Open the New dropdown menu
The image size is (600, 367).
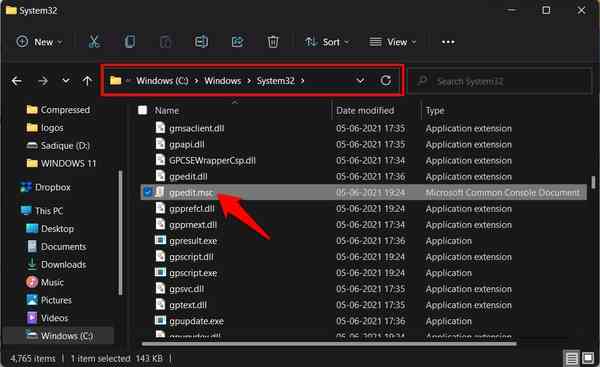coord(39,42)
